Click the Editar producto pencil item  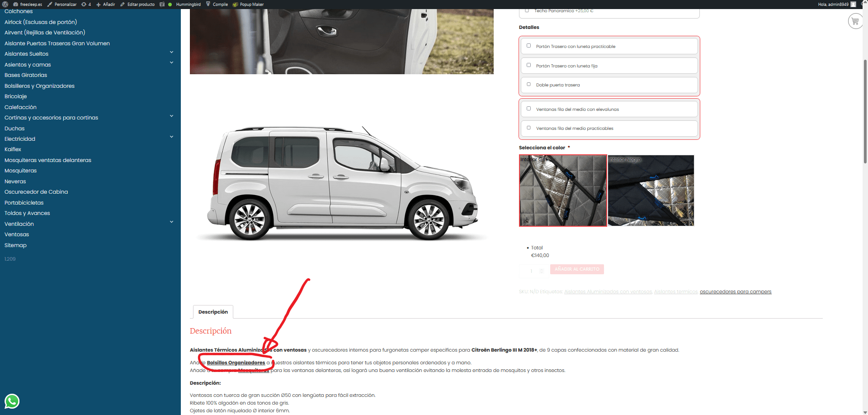coord(137,4)
